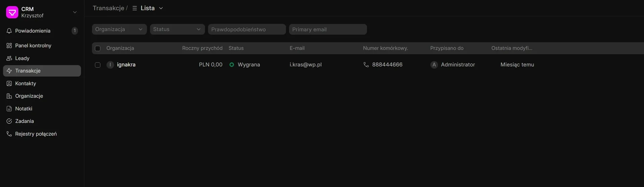Image resolution: width=644 pixels, height=187 pixels.
Task: Open Panel kontrolny dashboard icon
Action: point(9,46)
